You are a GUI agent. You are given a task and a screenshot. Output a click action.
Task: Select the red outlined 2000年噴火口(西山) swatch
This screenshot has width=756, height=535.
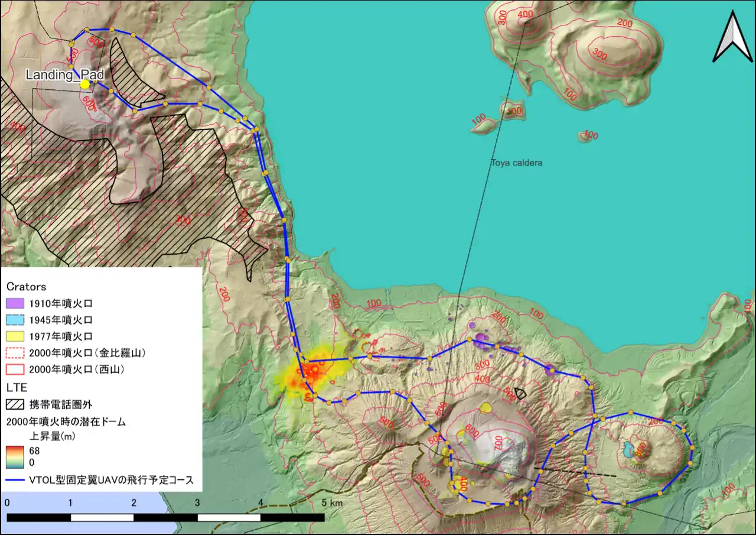(15, 369)
